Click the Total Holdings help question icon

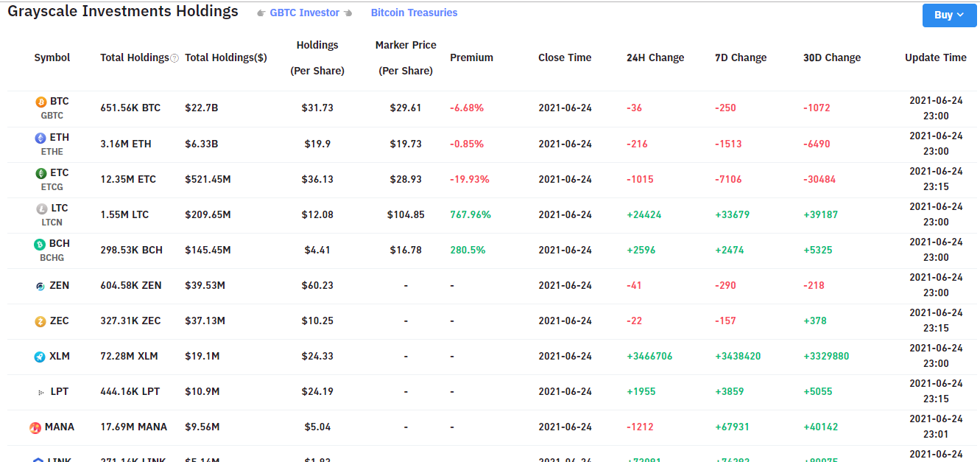[175, 58]
